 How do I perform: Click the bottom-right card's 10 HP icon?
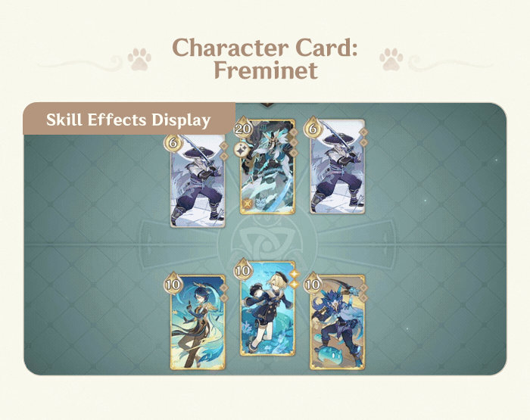[312, 284]
